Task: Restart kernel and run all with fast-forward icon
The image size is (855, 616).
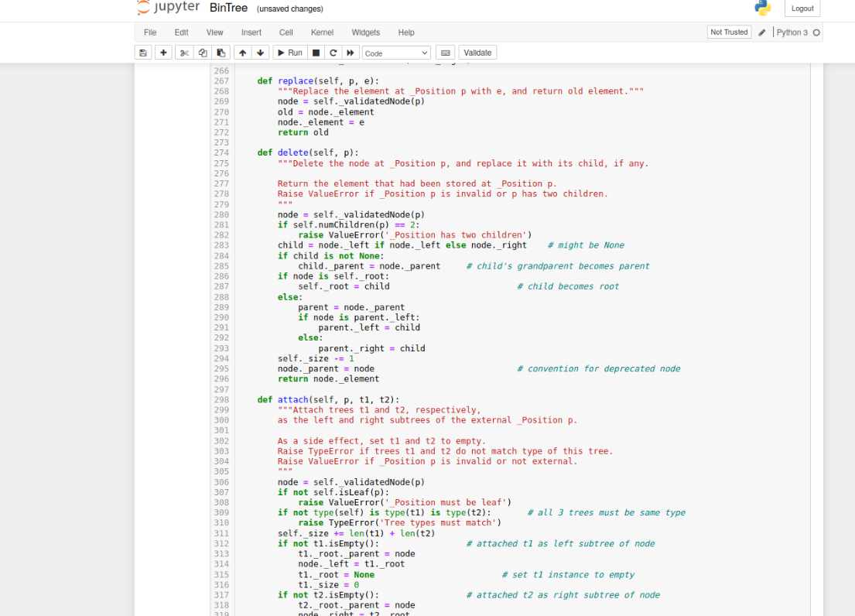Action: [x=351, y=52]
